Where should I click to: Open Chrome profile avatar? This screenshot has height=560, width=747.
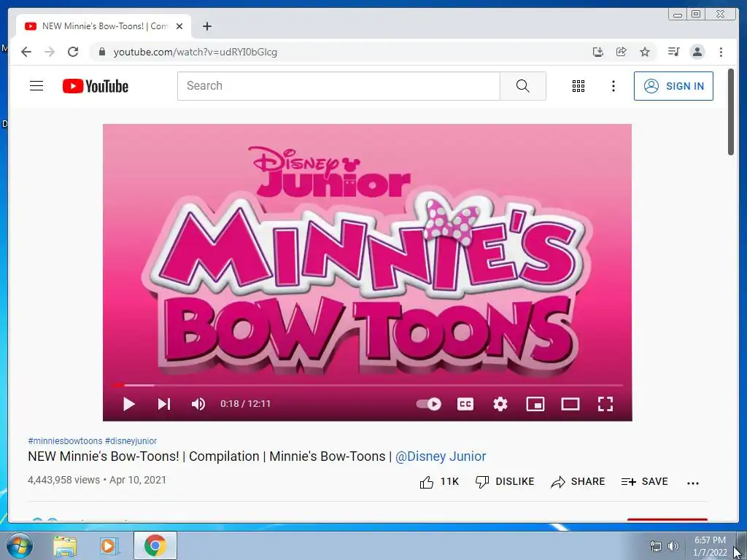(x=697, y=52)
